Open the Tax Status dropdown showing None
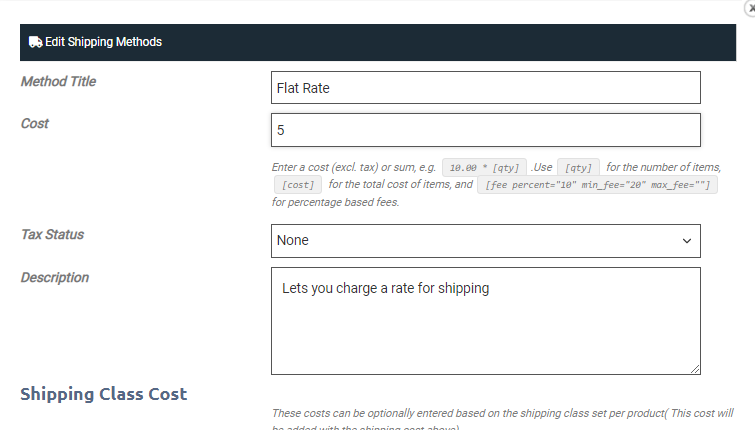The width and height of the screenshot is (755, 430). click(x=485, y=241)
